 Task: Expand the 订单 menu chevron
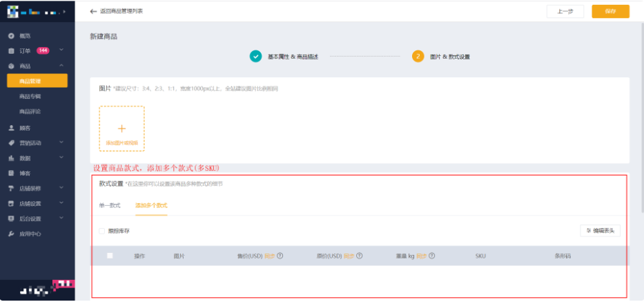coord(61,50)
